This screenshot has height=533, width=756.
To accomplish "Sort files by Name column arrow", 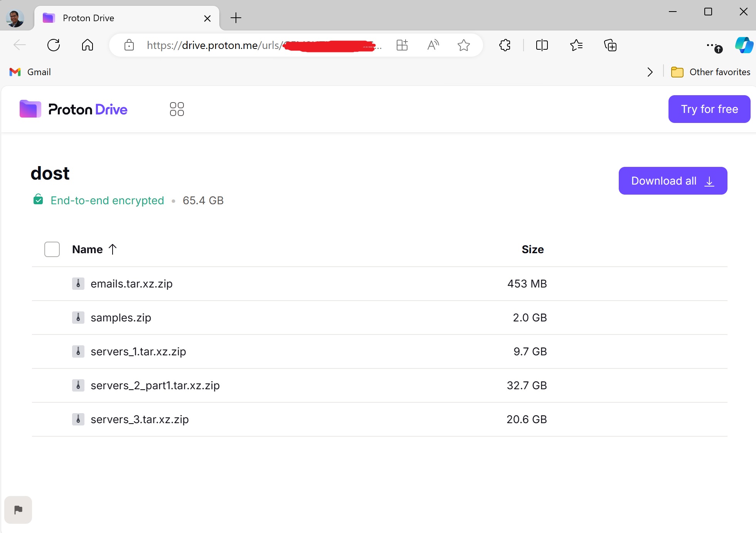I will pyautogui.click(x=113, y=249).
